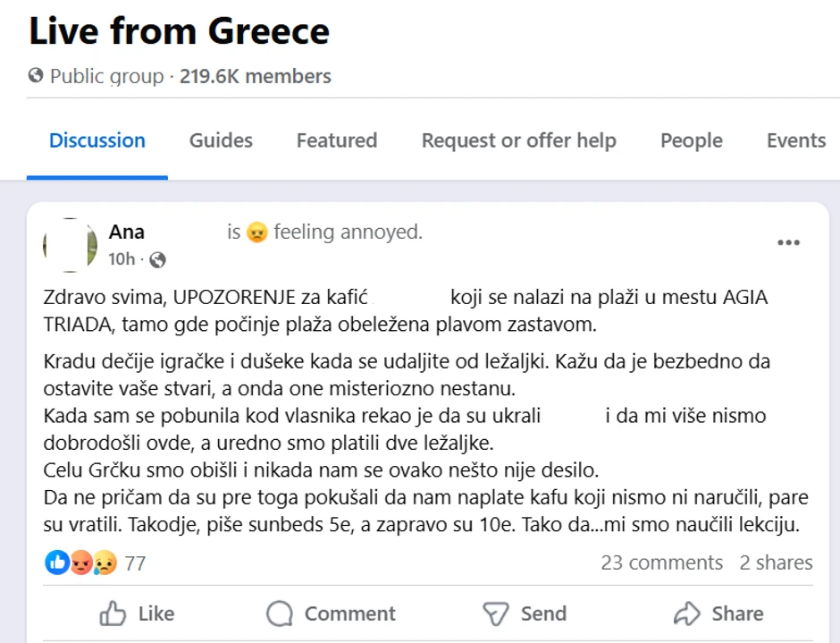The width and height of the screenshot is (840, 643).
Task: Click the annoyed feeling emoji
Action: 257,233
